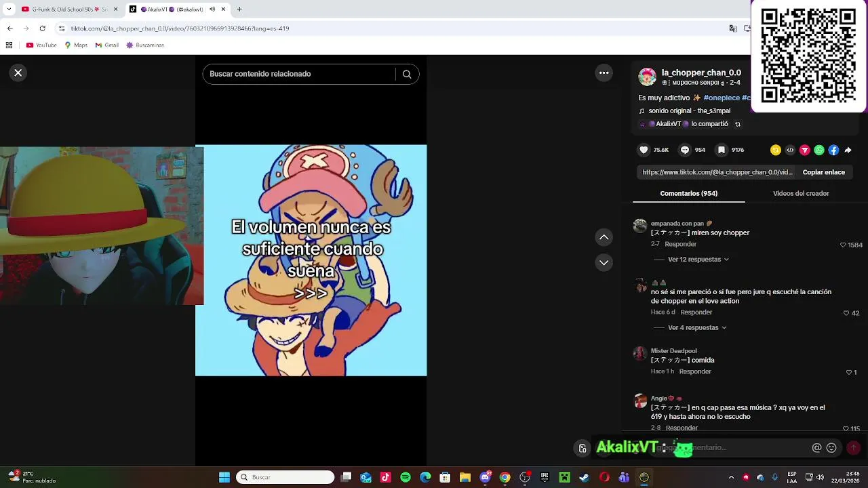
Task: Mute the TikTok tab via speaker icon
Action: [212, 9]
